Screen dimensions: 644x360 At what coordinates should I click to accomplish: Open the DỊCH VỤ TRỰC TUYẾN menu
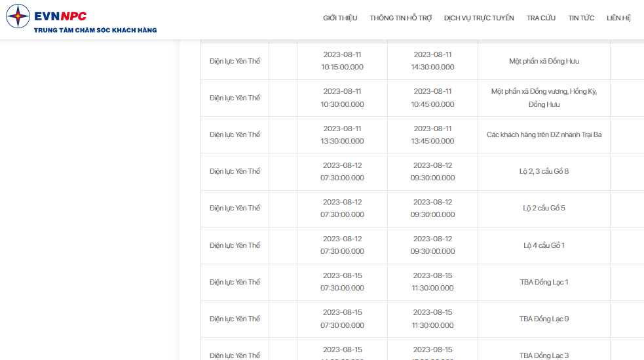pyautogui.click(x=479, y=18)
